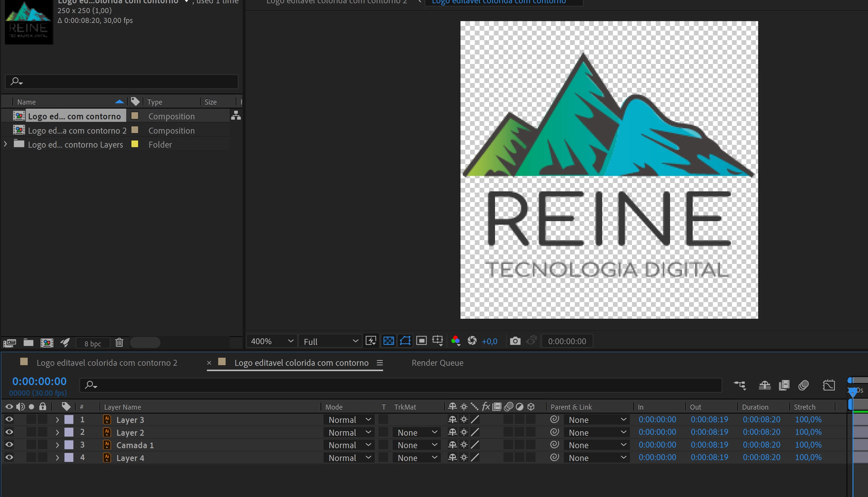The width and height of the screenshot is (868, 497).
Task: Click the Region of Interest icon
Action: [x=421, y=341]
